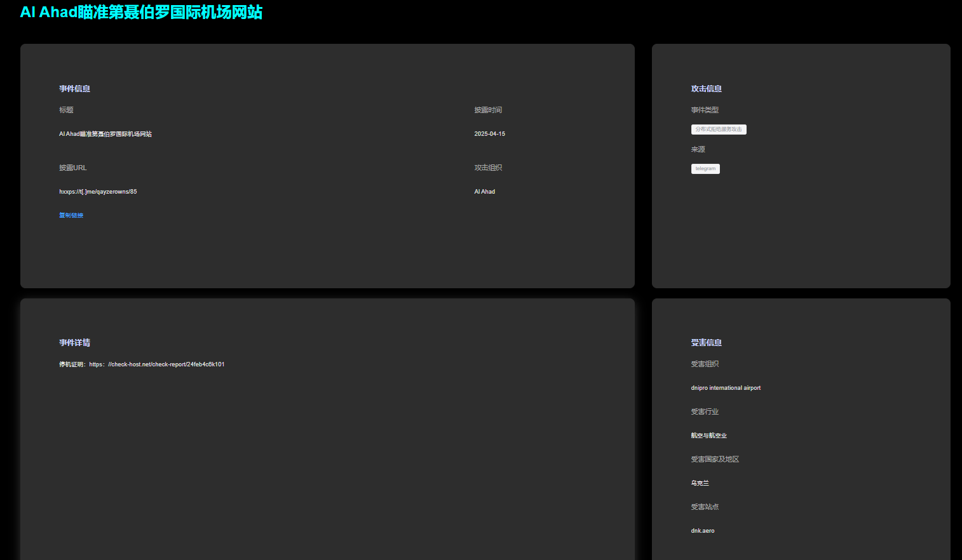The width and height of the screenshot is (962, 560).
Task: Click the cyan page title heading
Action: tap(141, 12)
